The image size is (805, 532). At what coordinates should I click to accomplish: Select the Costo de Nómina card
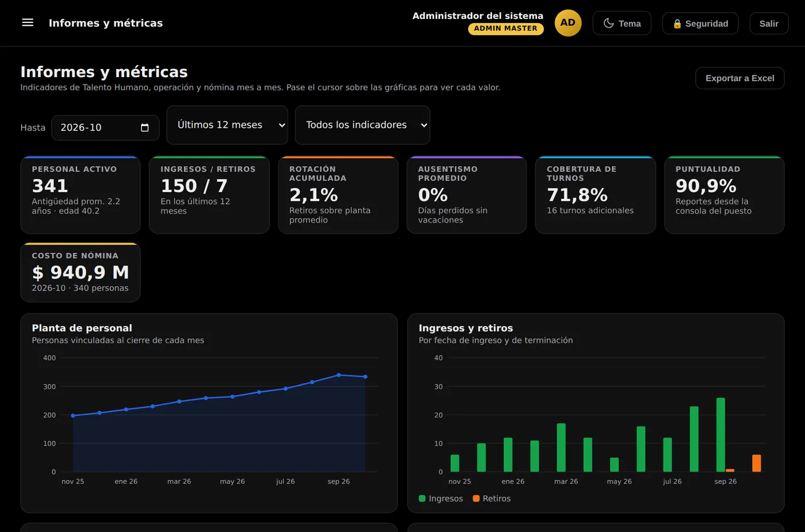point(80,273)
